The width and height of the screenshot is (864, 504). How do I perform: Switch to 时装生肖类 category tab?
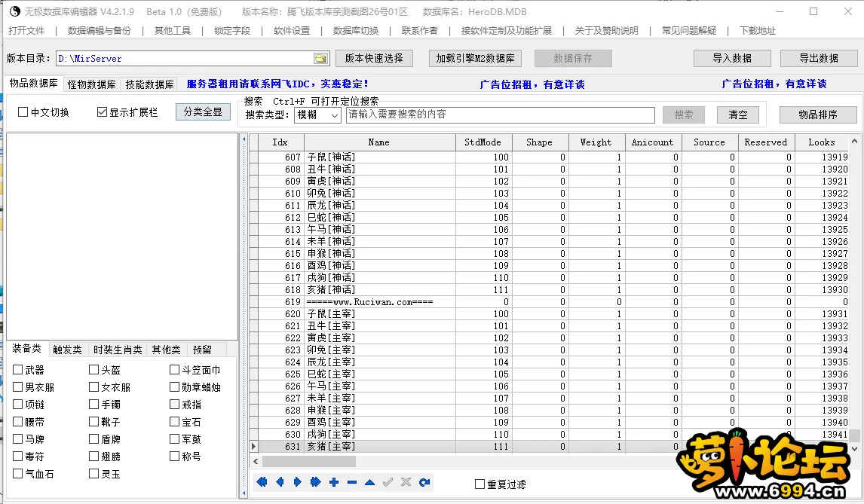118,350
